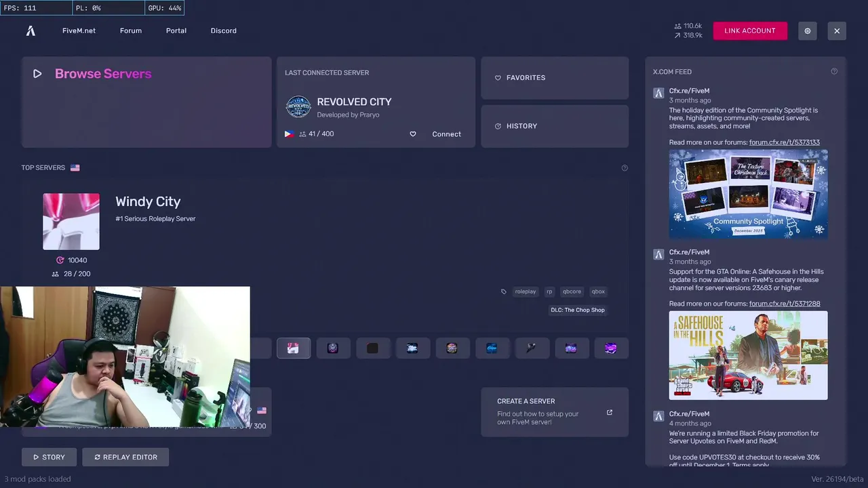
Task: Open FiveM.net in the top navigation
Action: (79, 30)
